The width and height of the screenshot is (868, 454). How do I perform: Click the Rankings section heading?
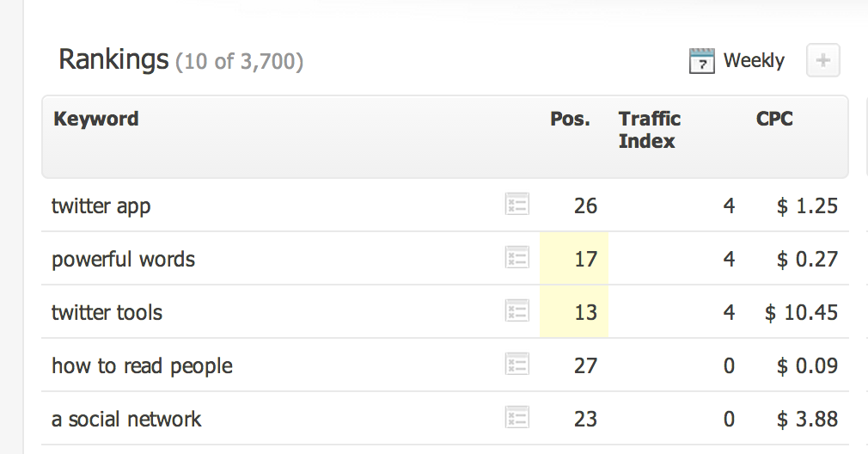[x=113, y=59]
